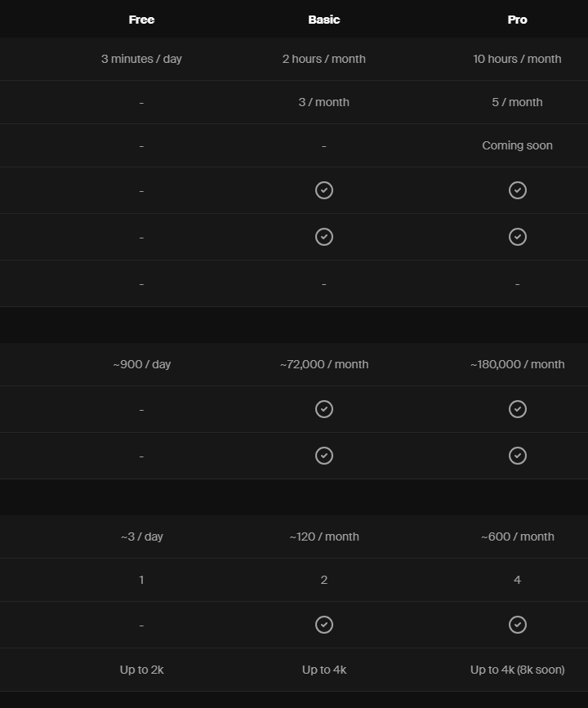Click the Up to 4k (8k soon) text

point(517,670)
